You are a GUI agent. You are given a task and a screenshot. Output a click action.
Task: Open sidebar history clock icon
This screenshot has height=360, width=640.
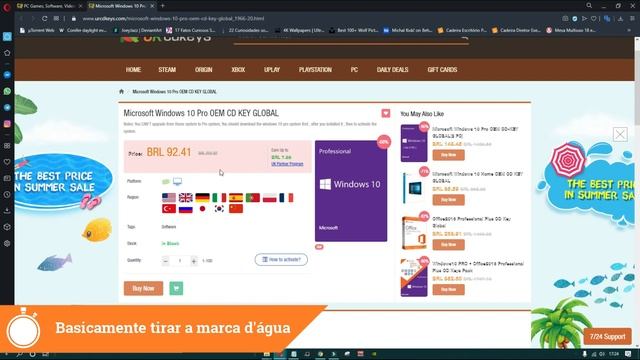pyautogui.click(x=7, y=195)
